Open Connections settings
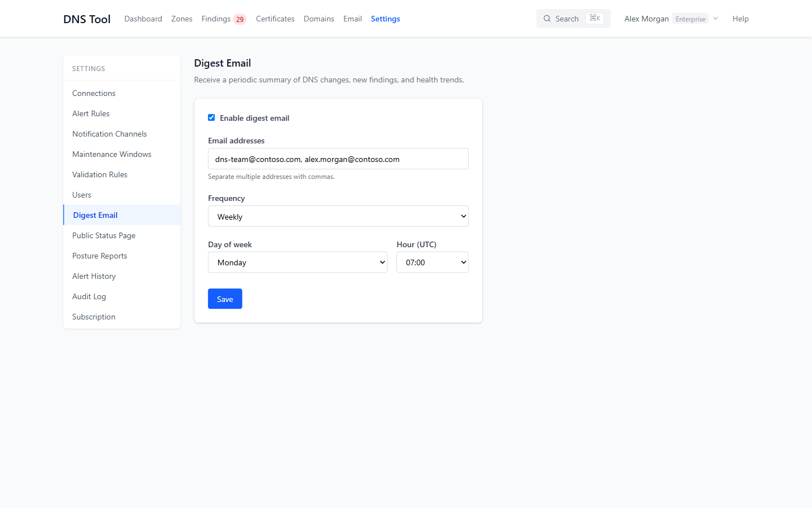 click(x=122, y=93)
